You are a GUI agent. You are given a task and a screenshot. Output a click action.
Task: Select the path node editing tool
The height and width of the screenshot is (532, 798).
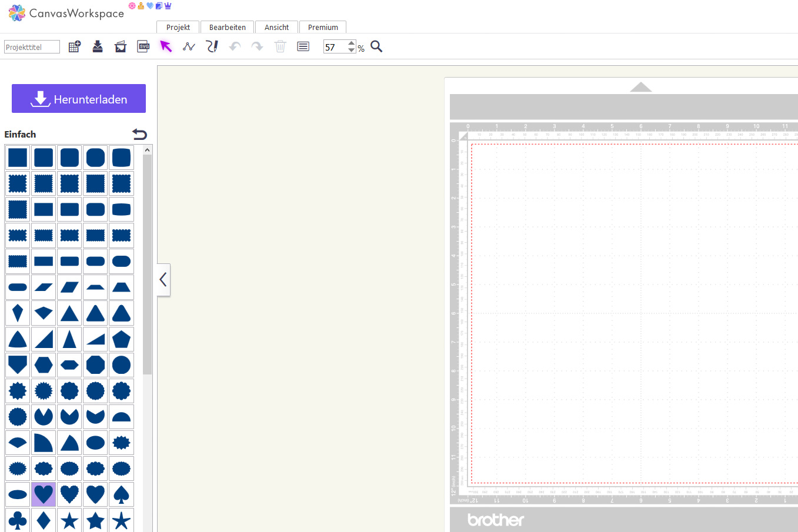(x=189, y=47)
